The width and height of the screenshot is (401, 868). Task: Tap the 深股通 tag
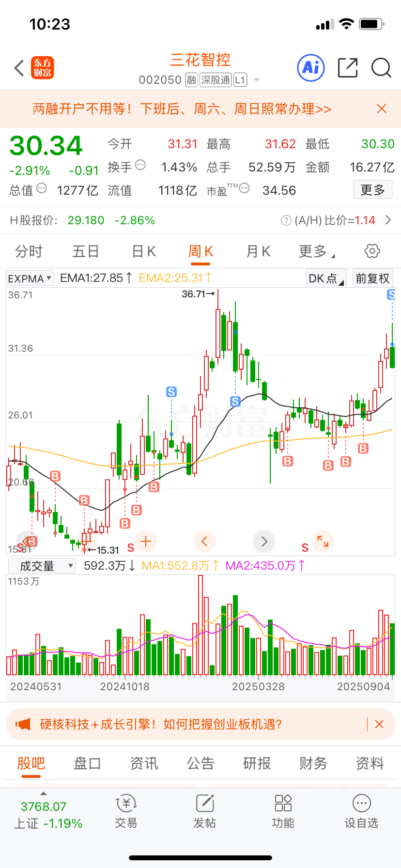tap(216, 80)
